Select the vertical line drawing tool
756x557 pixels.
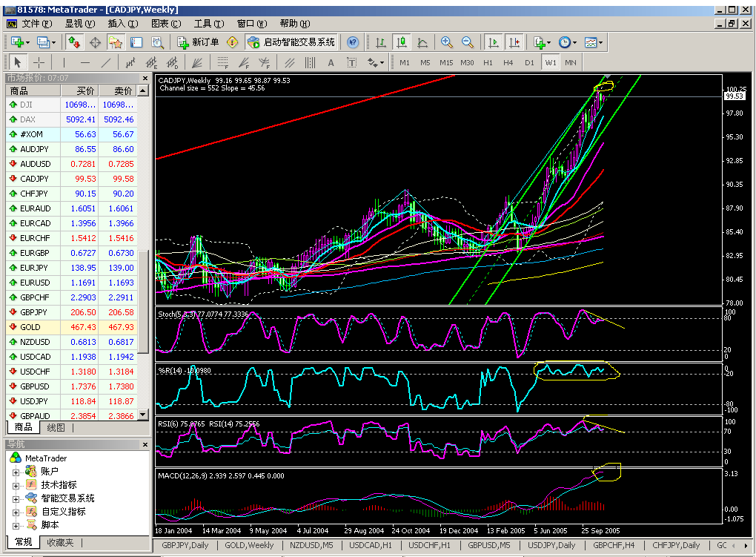pyautogui.click(x=64, y=62)
